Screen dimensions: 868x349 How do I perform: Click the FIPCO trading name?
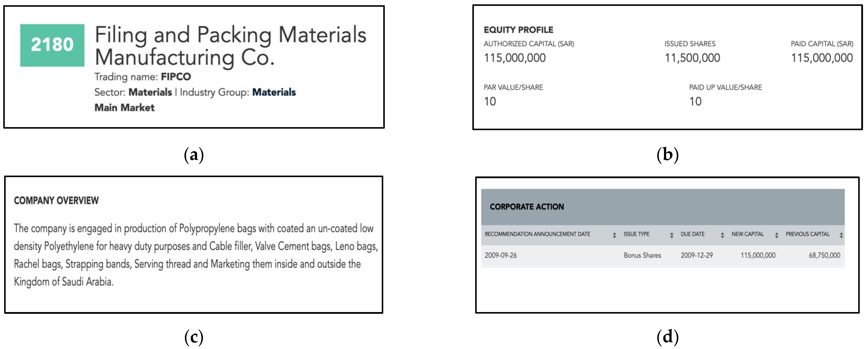tap(176, 77)
